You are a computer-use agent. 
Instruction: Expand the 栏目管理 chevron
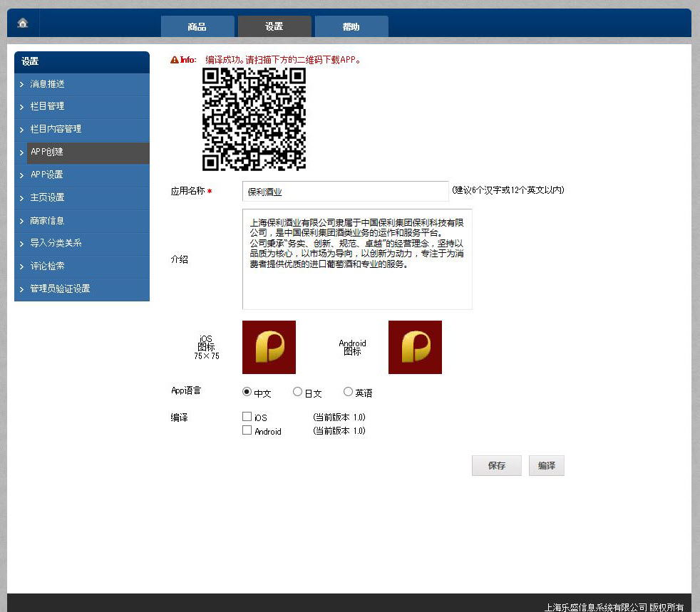click(21, 107)
